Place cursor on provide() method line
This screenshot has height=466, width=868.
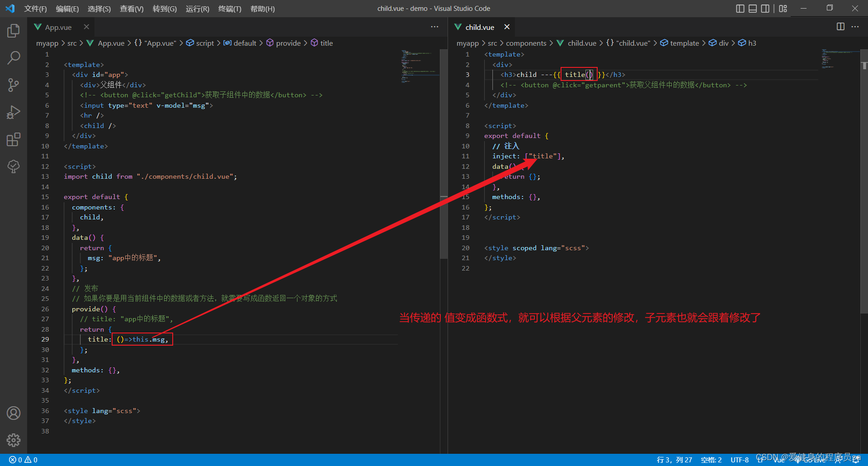pyautogui.click(x=94, y=309)
